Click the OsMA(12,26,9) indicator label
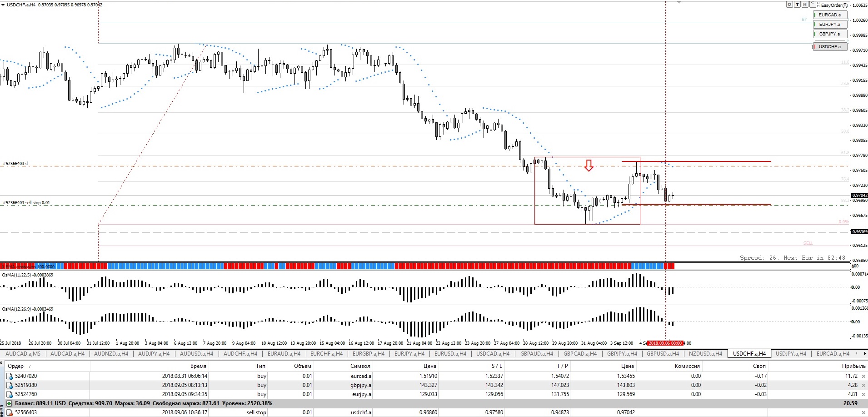Screen dimensions: 868x417 (x=27, y=309)
